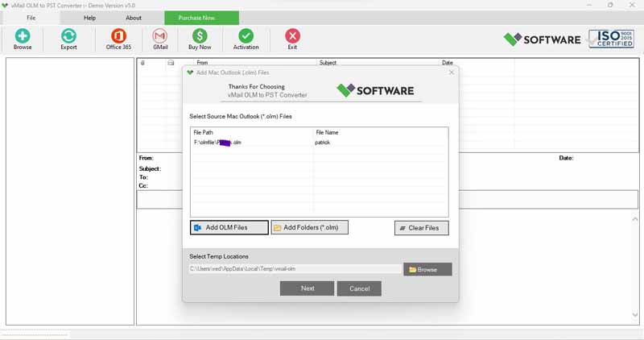Image resolution: width=644 pixels, height=340 pixels.
Task: Open the Office 365 export option
Action: 118,39
